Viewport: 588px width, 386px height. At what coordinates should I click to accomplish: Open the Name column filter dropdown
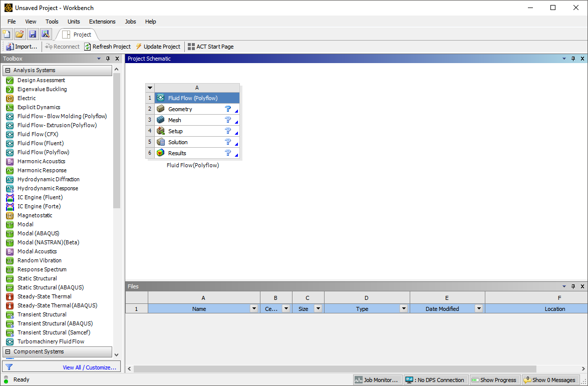pyautogui.click(x=254, y=309)
